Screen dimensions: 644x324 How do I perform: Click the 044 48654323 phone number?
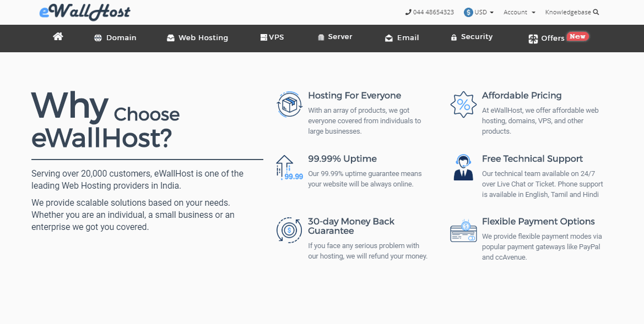(x=434, y=12)
